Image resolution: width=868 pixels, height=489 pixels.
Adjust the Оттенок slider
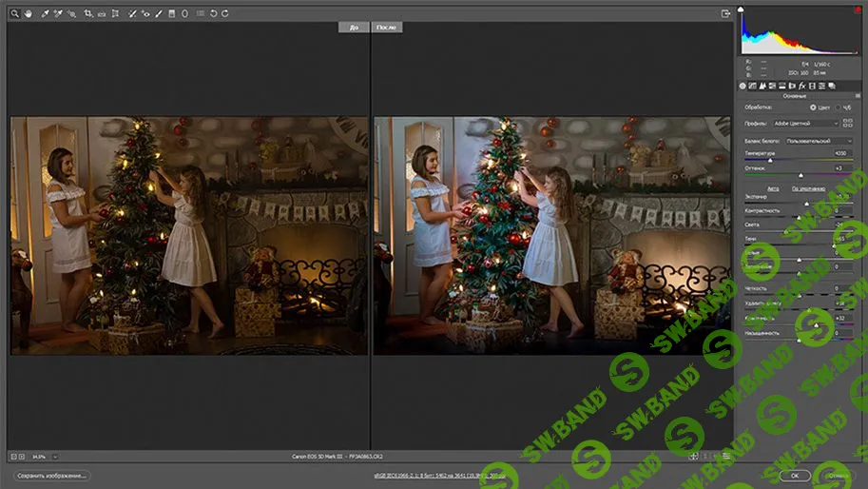tap(800, 175)
